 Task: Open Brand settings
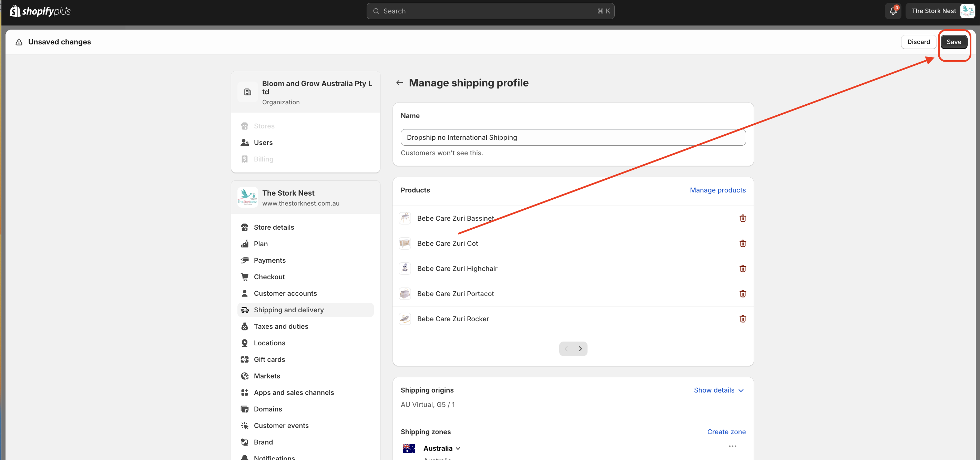[x=305, y=442]
